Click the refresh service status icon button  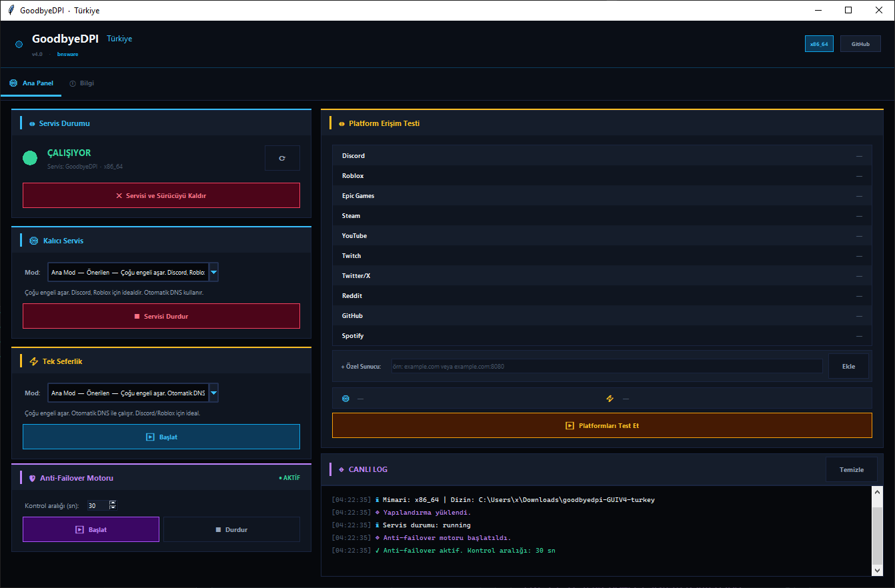point(282,158)
